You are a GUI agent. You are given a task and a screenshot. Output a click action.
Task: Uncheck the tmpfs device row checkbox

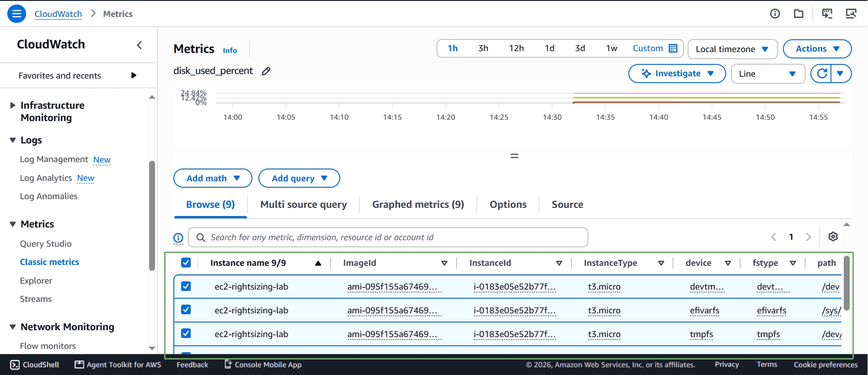pyautogui.click(x=186, y=333)
